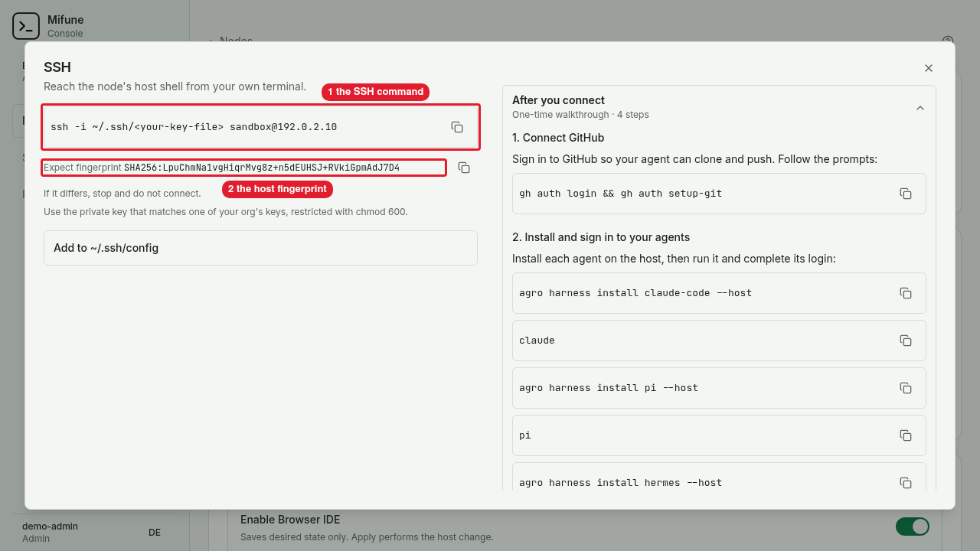Click the 'agro harness install pi --host' text
The image size is (980, 551).
[609, 388]
